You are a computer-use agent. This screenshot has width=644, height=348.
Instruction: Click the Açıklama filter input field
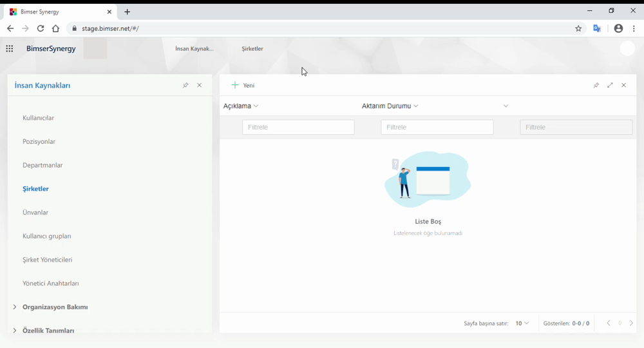coord(298,128)
